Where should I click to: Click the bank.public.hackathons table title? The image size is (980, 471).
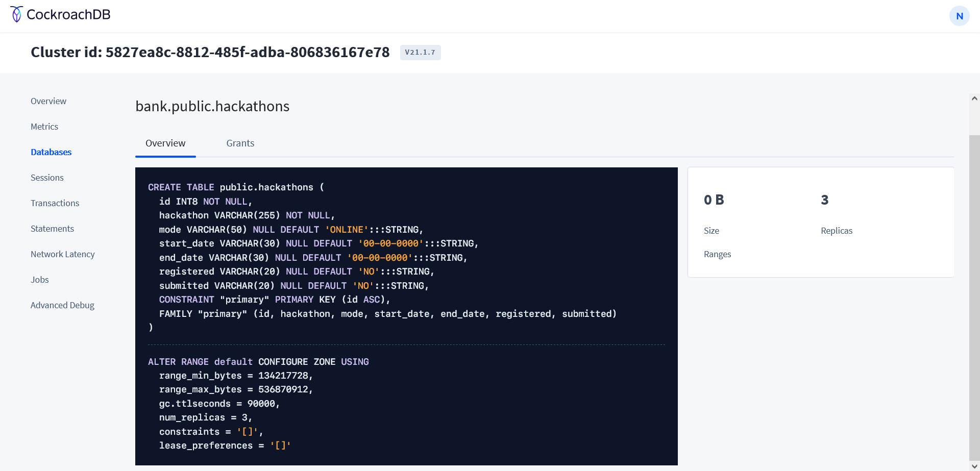tap(212, 106)
